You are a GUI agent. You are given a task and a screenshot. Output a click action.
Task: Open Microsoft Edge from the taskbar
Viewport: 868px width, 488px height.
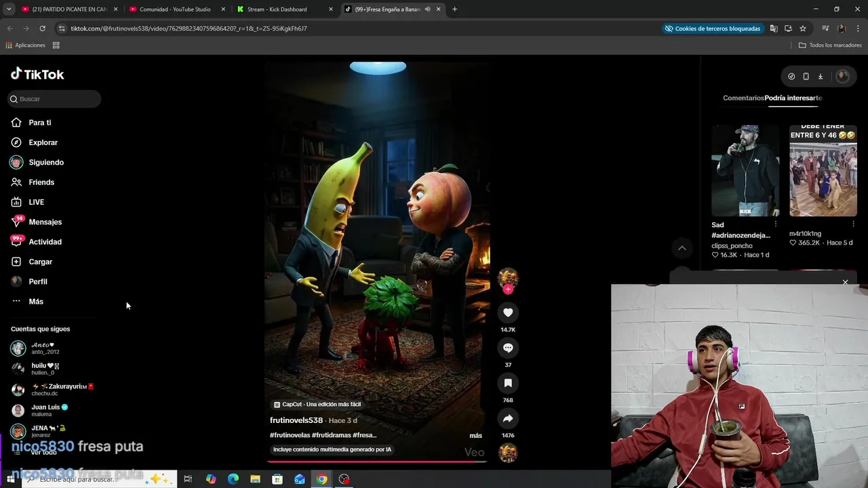pyautogui.click(x=233, y=479)
